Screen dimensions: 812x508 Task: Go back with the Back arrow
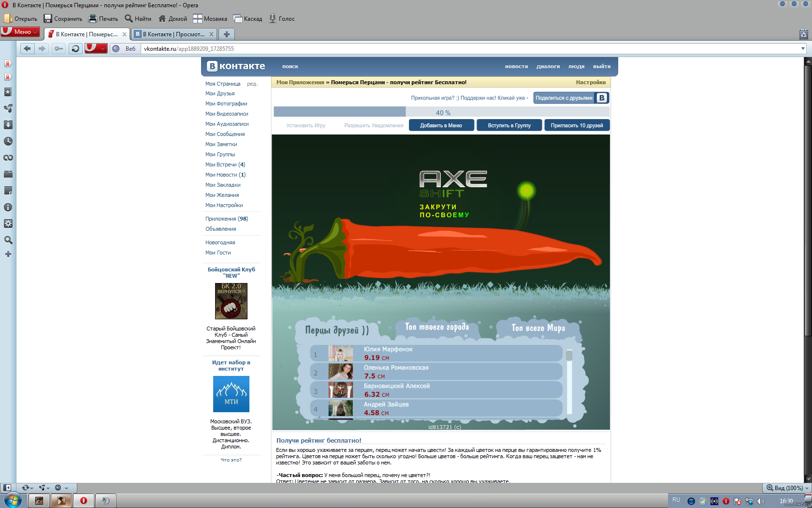28,48
